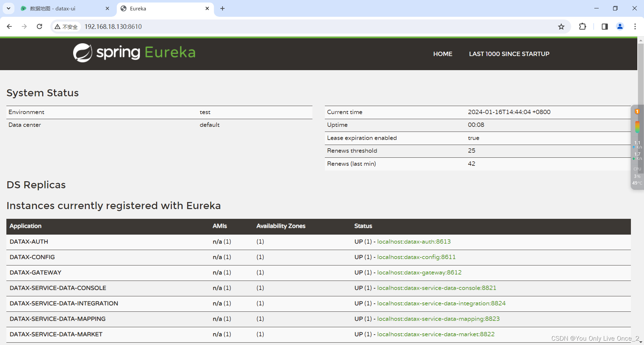Open localhost:datax-auth:8613 link
Image resolution: width=644 pixels, height=345 pixels.
coord(414,242)
